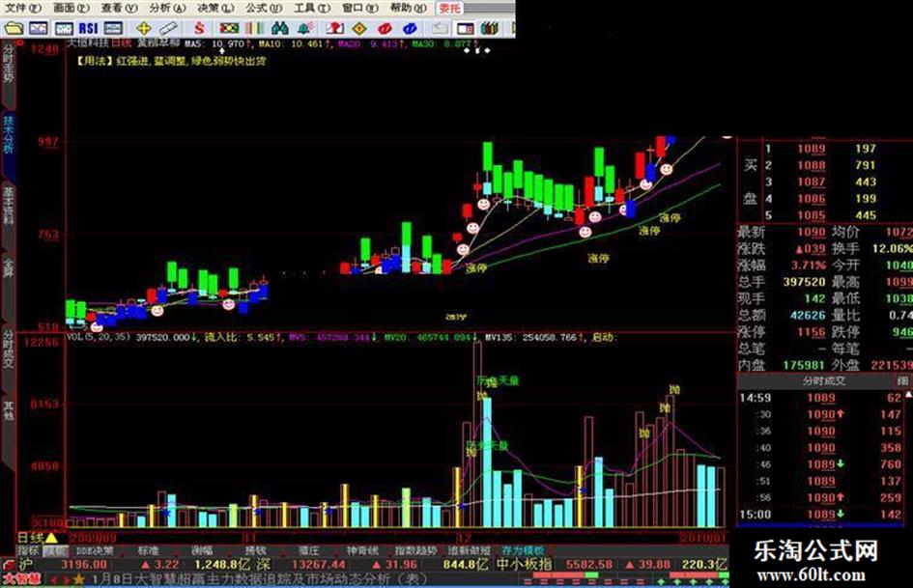Select the 捞钱 bottom tab
The image size is (913, 588).
(x=256, y=550)
